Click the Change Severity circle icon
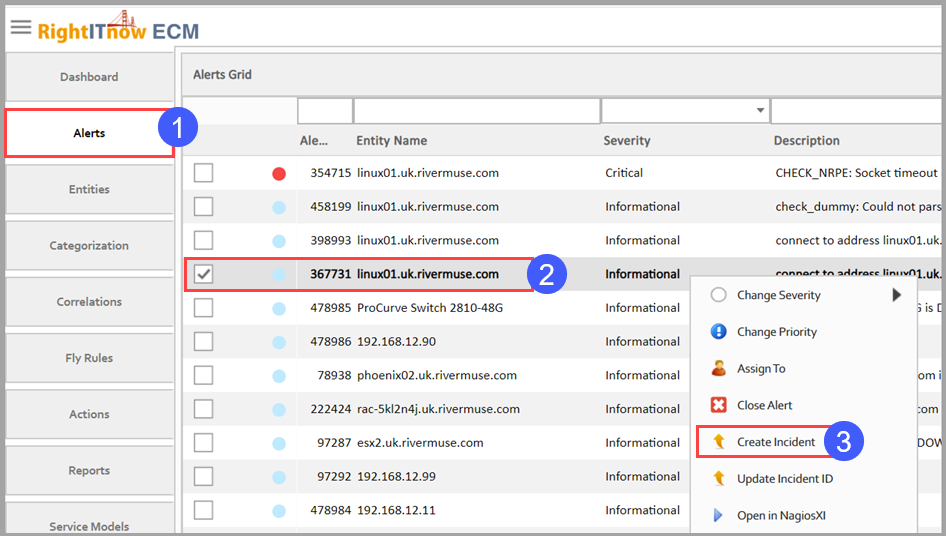 tap(719, 295)
